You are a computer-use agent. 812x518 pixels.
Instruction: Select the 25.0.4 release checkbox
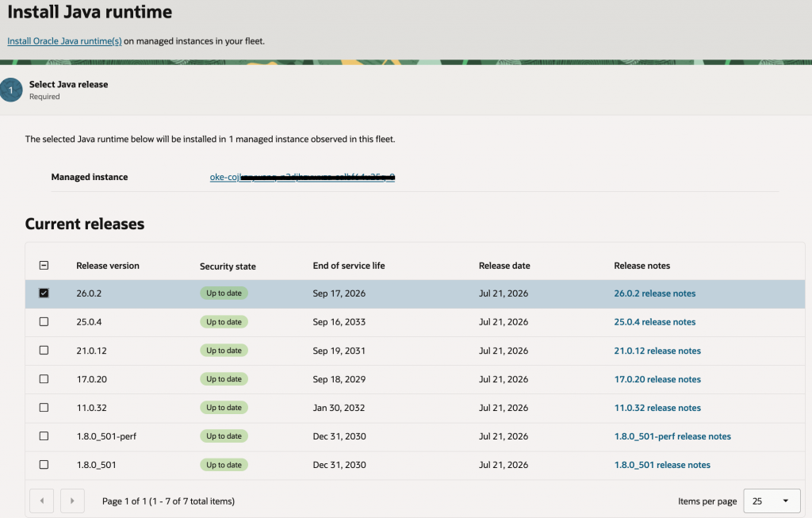tap(44, 322)
